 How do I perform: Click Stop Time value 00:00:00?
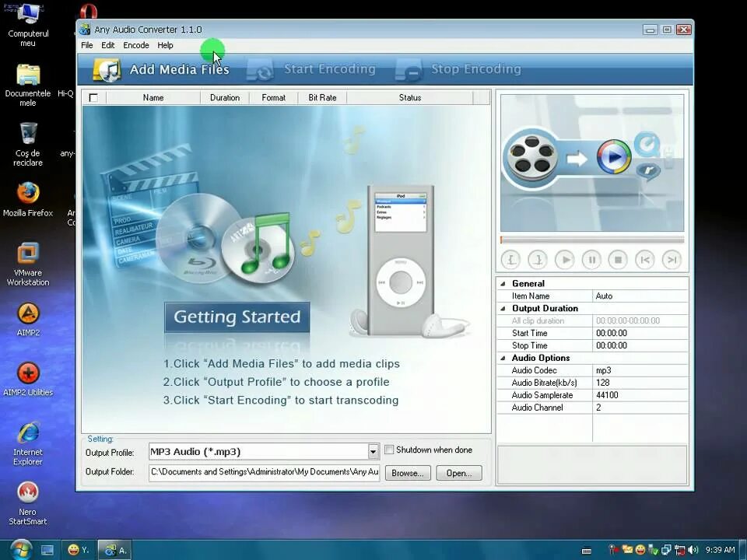pos(640,345)
